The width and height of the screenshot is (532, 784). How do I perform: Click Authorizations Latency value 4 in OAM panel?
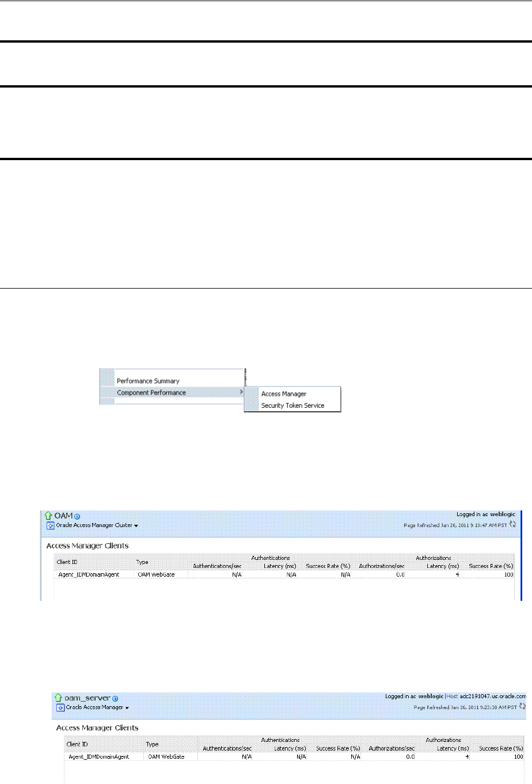[x=457, y=575]
